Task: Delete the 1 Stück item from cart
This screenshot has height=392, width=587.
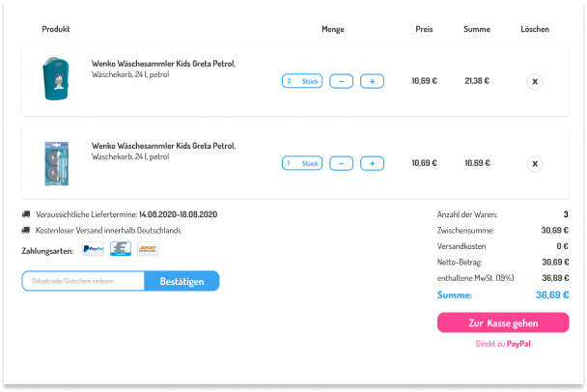Action: (x=535, y=163)
